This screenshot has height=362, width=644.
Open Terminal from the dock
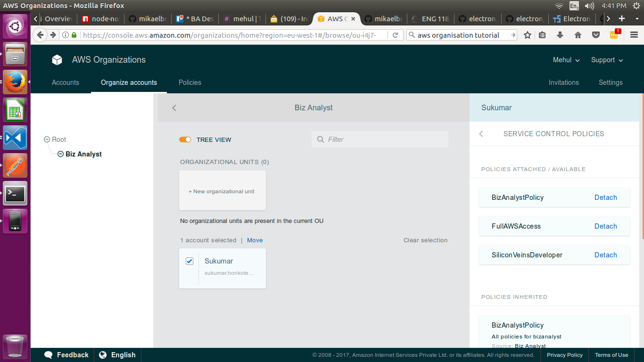pos(15,193)
